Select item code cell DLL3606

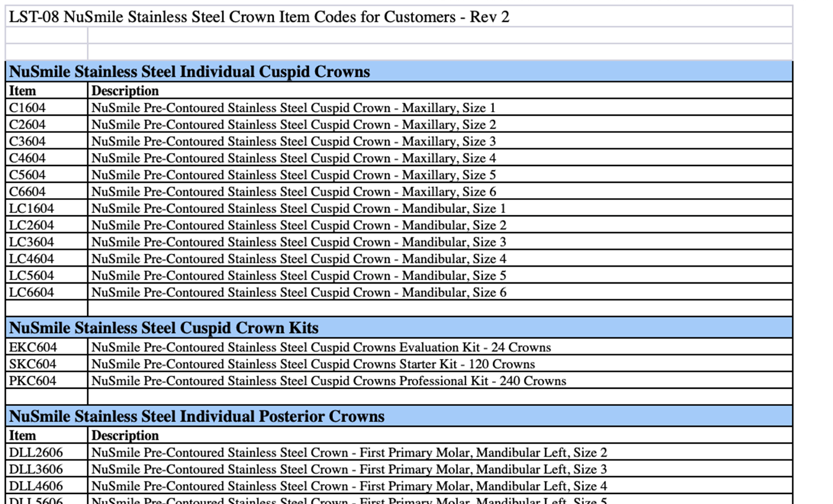tap(46, 469)
